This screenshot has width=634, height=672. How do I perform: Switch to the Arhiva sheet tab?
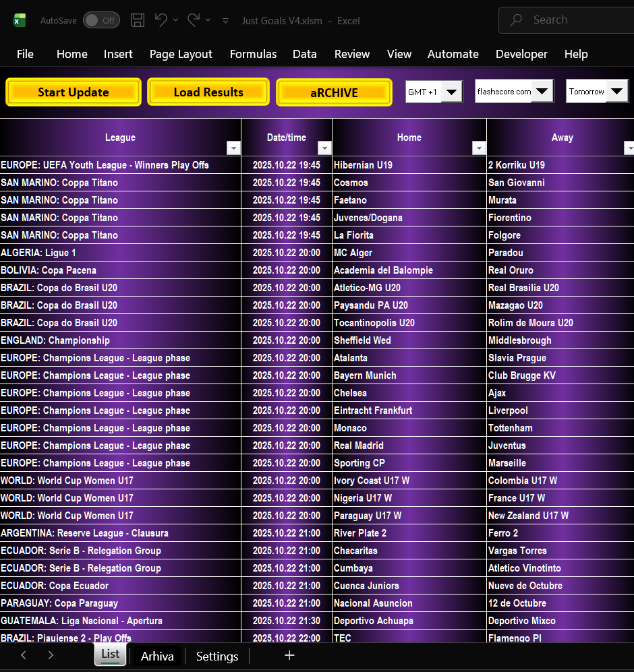pyautogui.click(x=157, y=656)
